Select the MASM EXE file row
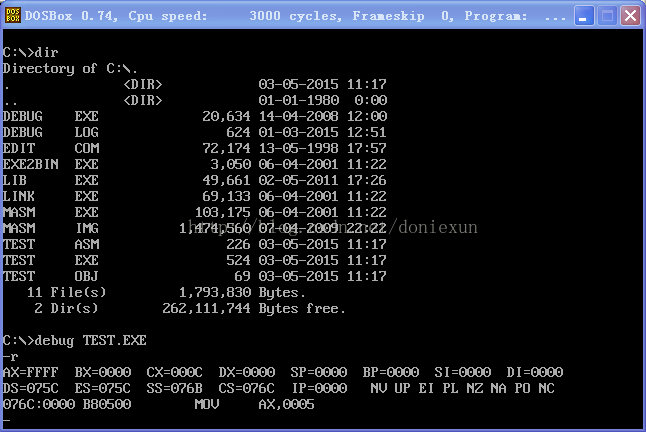Screen dimensions: 646x432 (x=194, y=212)
